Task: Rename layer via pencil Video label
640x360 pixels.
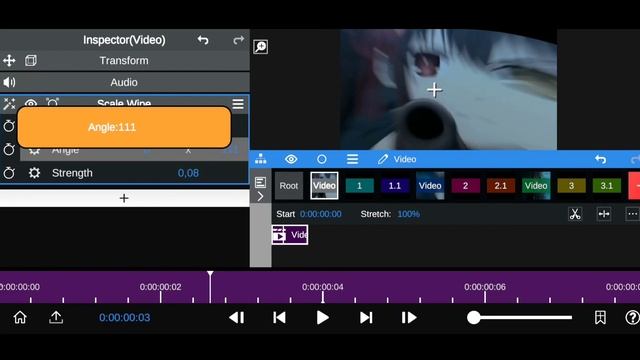Action: click(397, 159)
